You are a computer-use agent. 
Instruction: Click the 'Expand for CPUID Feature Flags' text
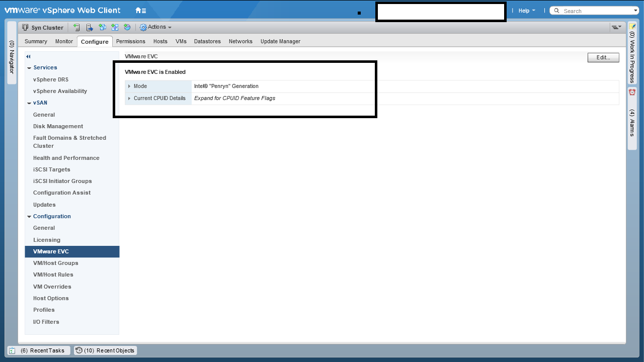234,99
